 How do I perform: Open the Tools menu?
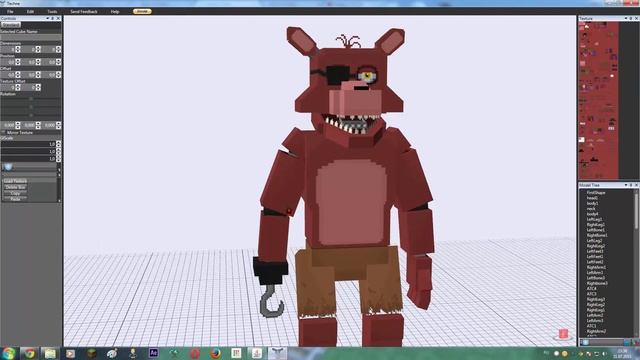[52, 11]
